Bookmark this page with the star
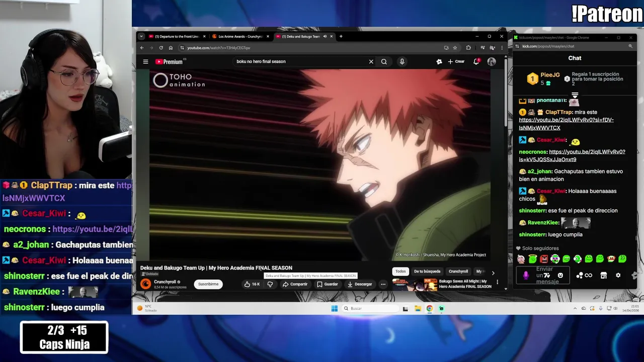The width and height of the screenshot is (644, 362). 455,48
